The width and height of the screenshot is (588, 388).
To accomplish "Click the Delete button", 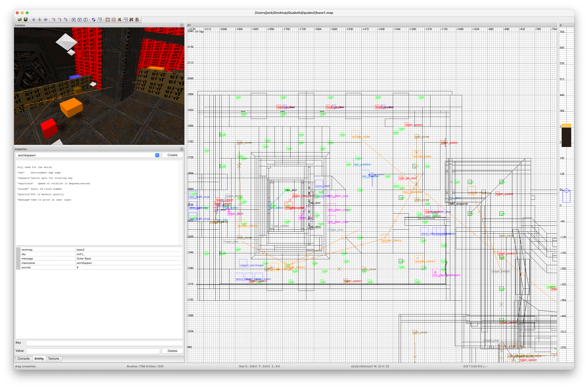I will pos(172,351).
